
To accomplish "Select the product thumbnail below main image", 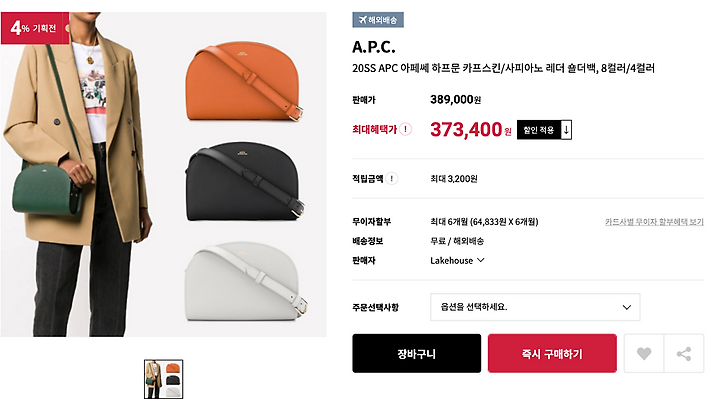I will [x=163, y=379].
